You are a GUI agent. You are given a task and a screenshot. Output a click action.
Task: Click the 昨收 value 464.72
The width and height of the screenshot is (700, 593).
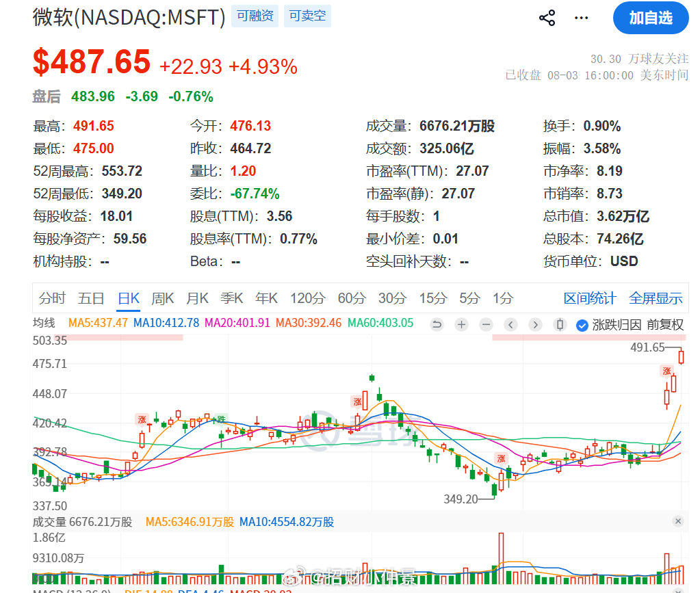pyautogui.click(x=250, y=148)
